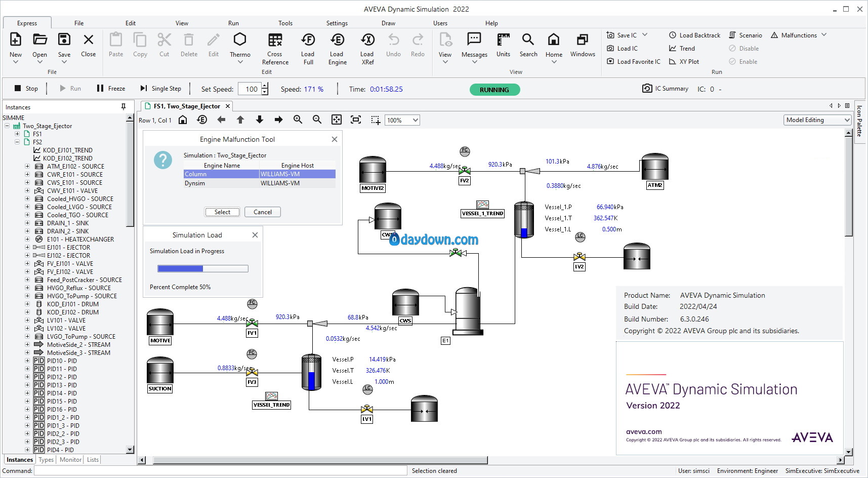
Task: Click the Set Speed input field
Action: (250, 89)
